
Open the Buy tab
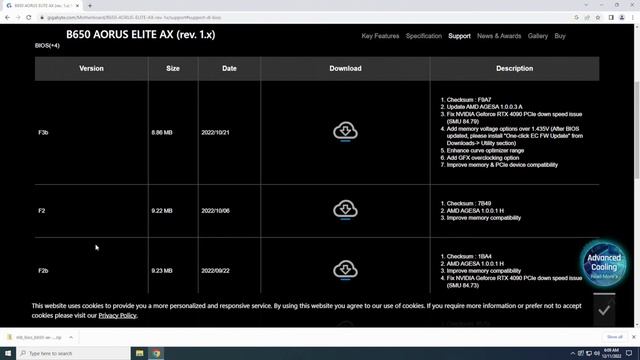point(560,36)
